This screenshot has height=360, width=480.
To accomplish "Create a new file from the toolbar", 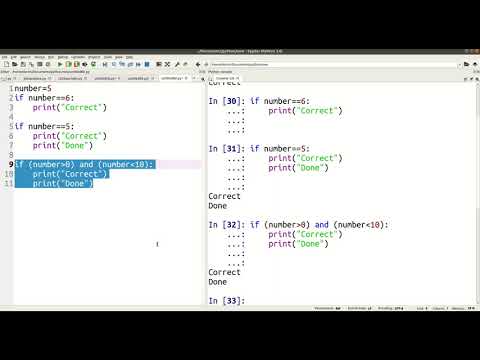I will 6,64.
